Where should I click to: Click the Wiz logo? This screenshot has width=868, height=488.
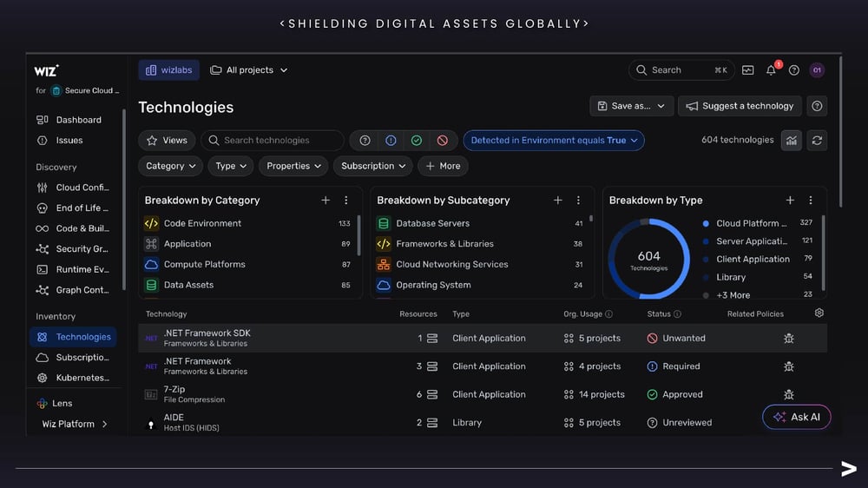(47, 70)
